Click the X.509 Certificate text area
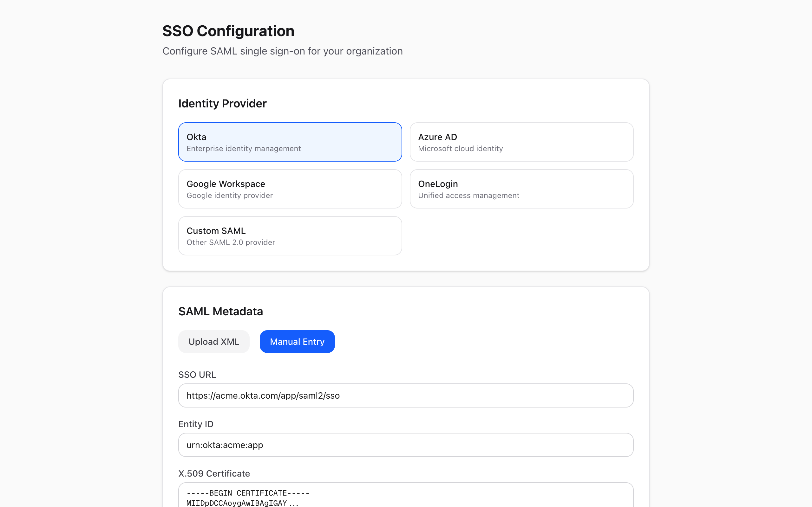 [405, 496]
